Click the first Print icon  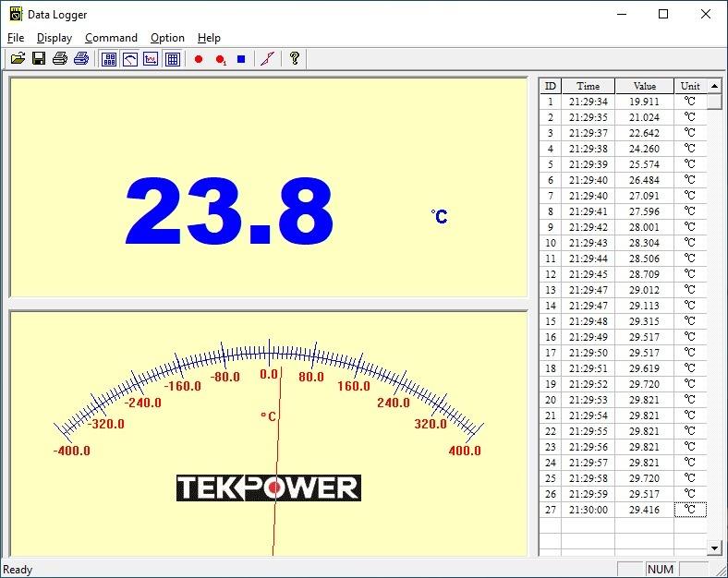pyautogui.click(x=60, y=59)
